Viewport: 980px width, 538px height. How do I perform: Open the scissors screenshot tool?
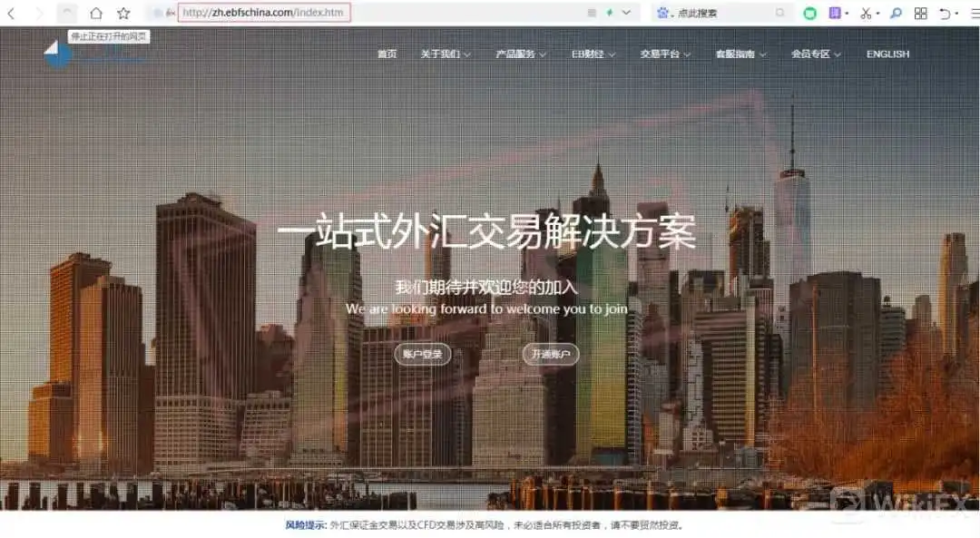click(x=866, y=13)
